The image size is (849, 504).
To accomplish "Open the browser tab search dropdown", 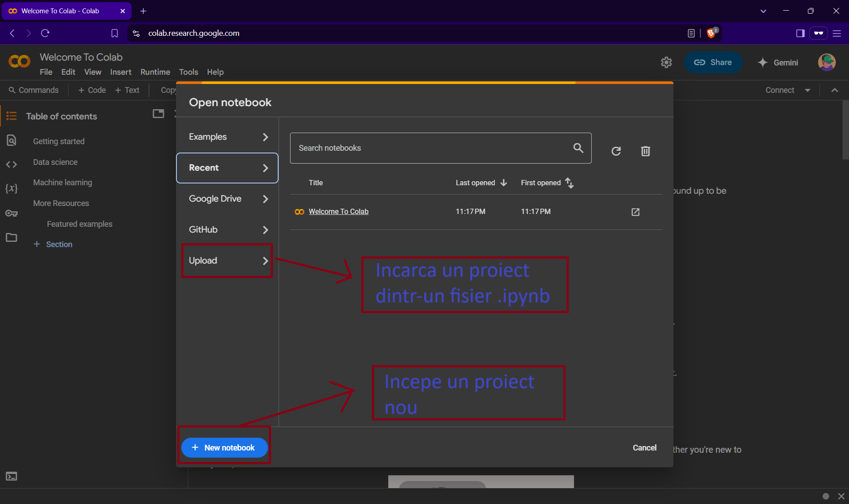I will point(763,11).
